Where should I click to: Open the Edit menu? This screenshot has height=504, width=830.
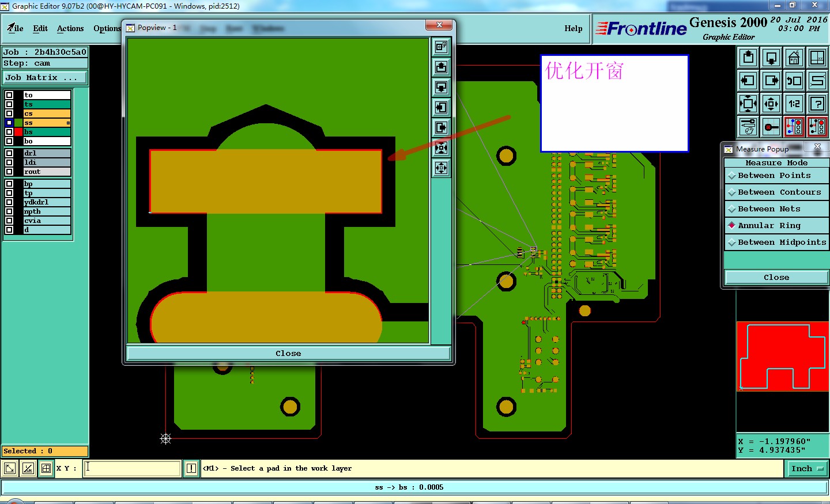pyautogui.click(x=40, y=28)
